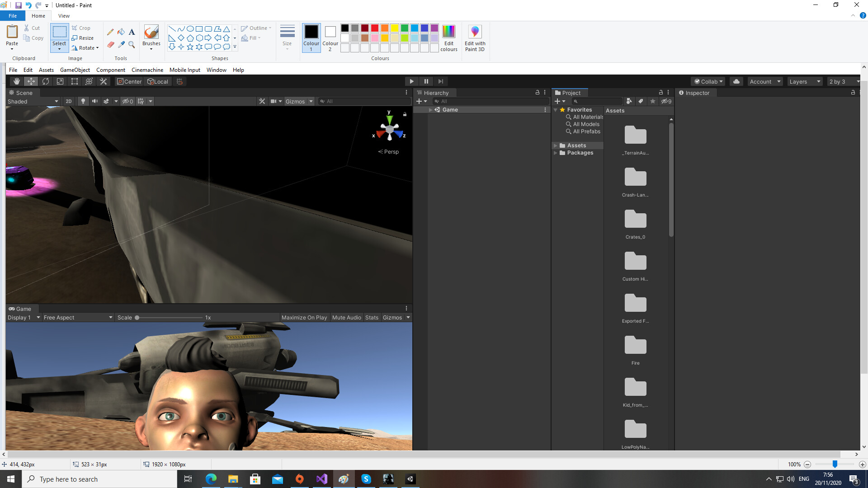Expand the Packages folder in Project panel
Screen dimensions: 868x488
point(556,153)
